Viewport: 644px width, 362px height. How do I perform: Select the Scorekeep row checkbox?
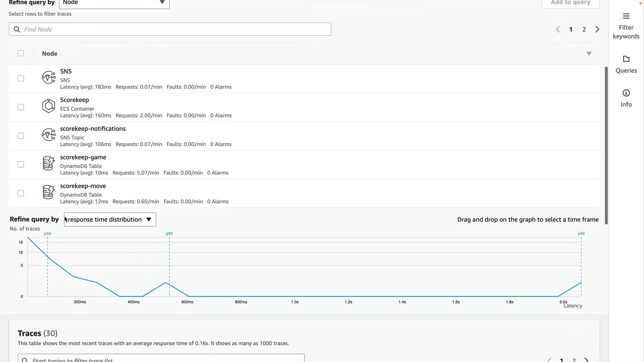[21, 107]
